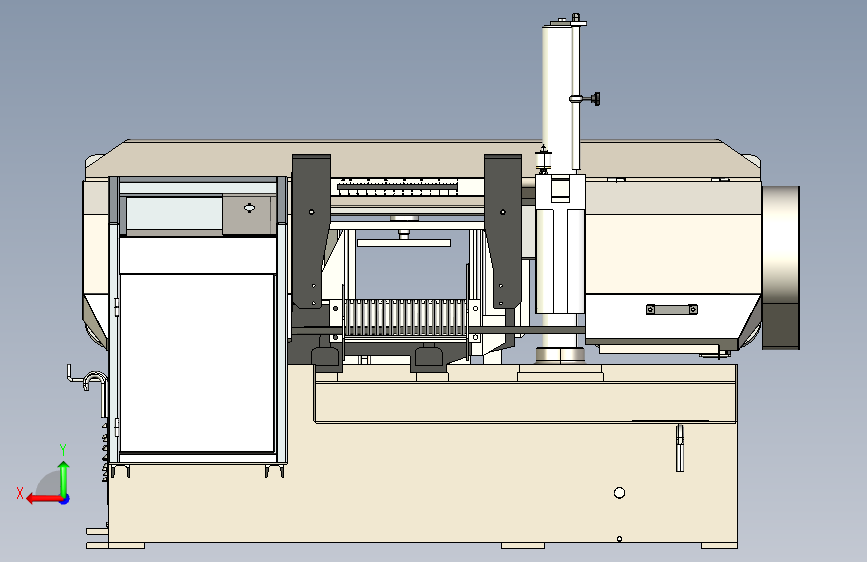This screenshot has width=867, height=562.
Task: Select the large white cabinet door panel
Action: coord(197,363)
